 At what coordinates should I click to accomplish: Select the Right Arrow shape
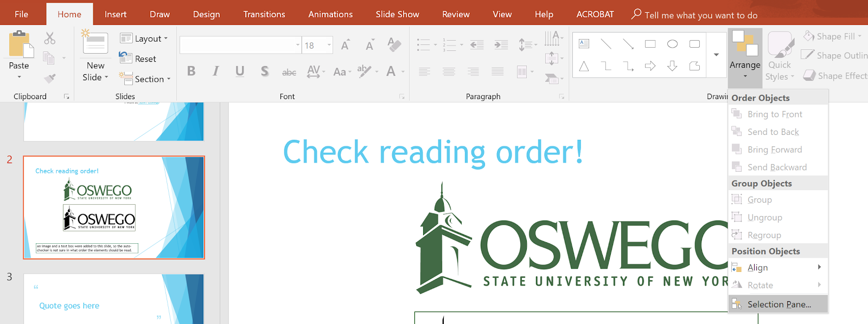650,66
